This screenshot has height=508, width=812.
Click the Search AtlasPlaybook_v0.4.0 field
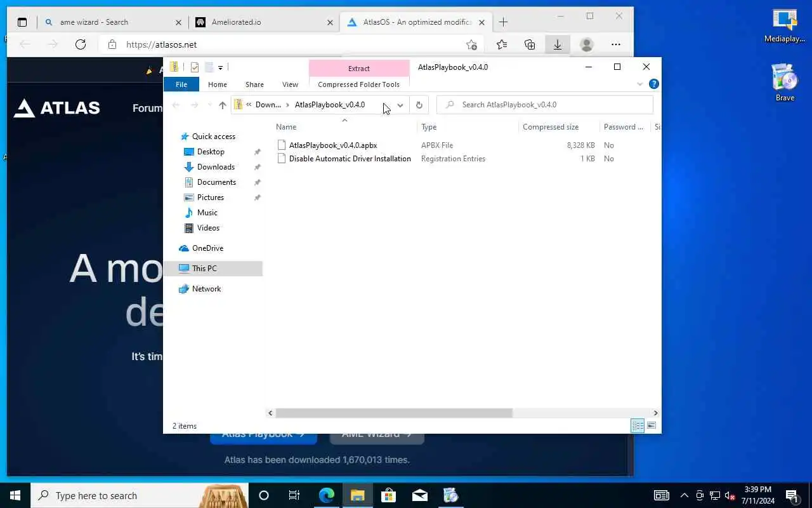545,105
